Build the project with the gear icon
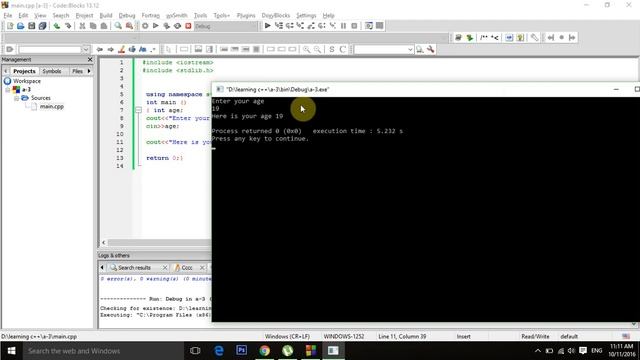 coord(145,26)
